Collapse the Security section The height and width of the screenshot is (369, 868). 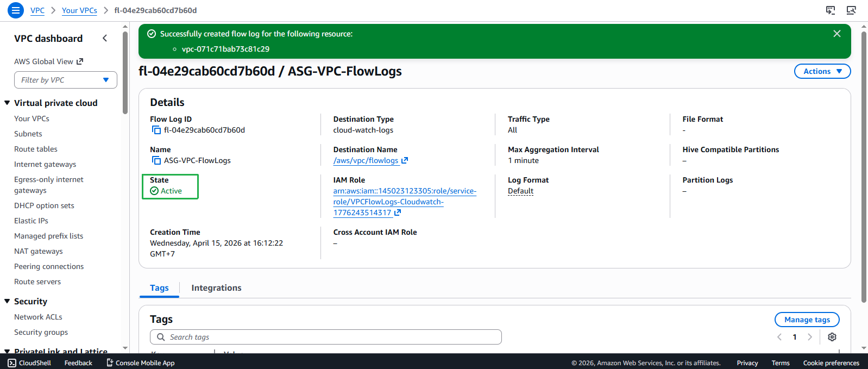click(x=8, y=301)
